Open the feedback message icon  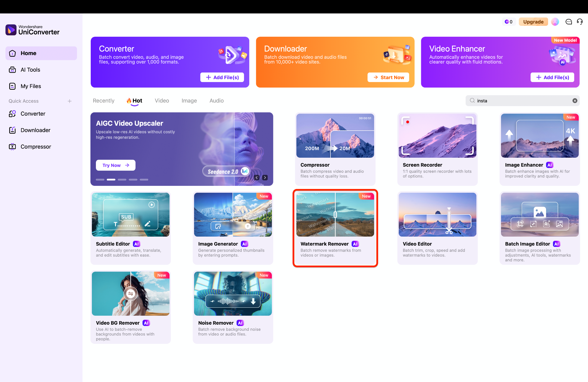click(568, 22)
